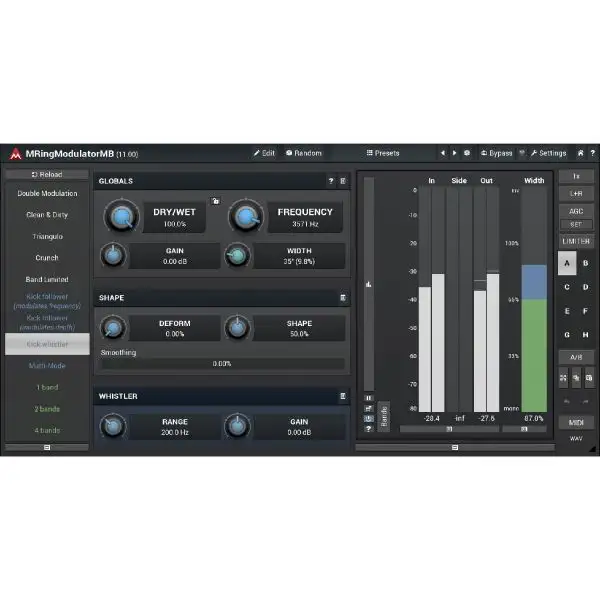600x600 pixels.
Task: Click the MIDI button
Action: pos(576,423)
